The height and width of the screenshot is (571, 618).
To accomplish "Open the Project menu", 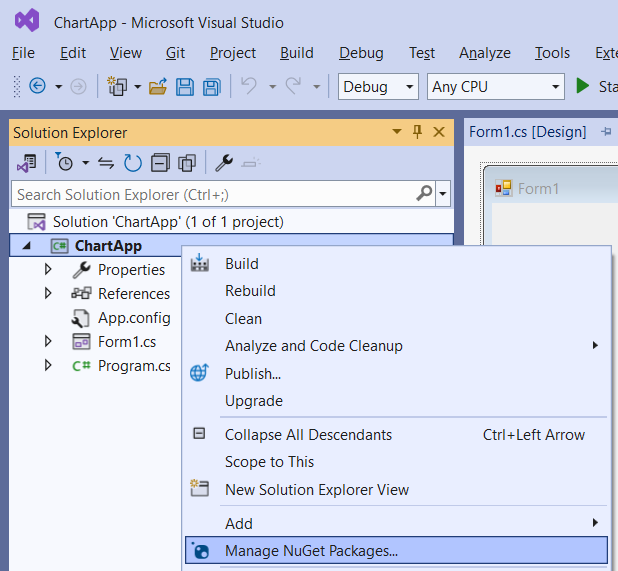I will click(x=233, y=53).
